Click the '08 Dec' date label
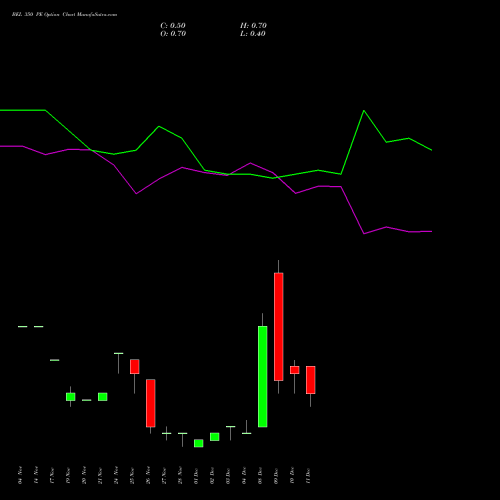Screen dimensions: 500x500 (260, 475)
